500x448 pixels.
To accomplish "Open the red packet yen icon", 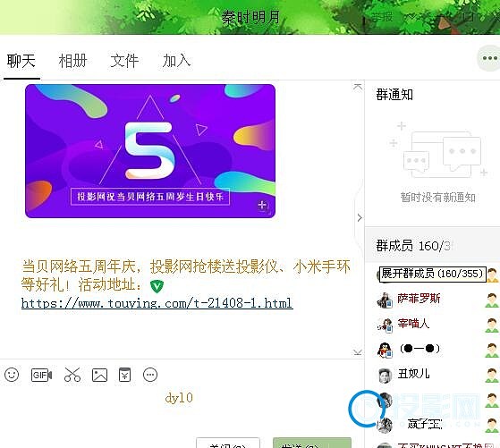I will pyautogui.click(x=124, y=375).
